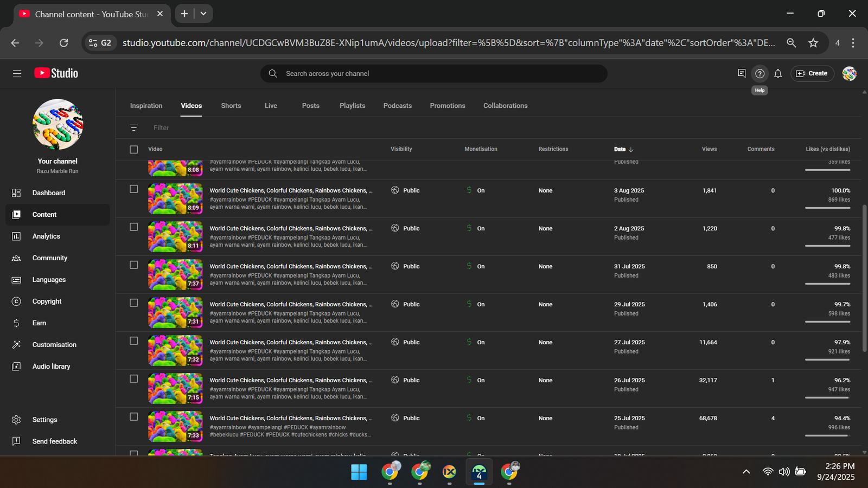Screen dimensions: 868x488
Task: Click the Search across your channel field
Action: tap(434, 74)
